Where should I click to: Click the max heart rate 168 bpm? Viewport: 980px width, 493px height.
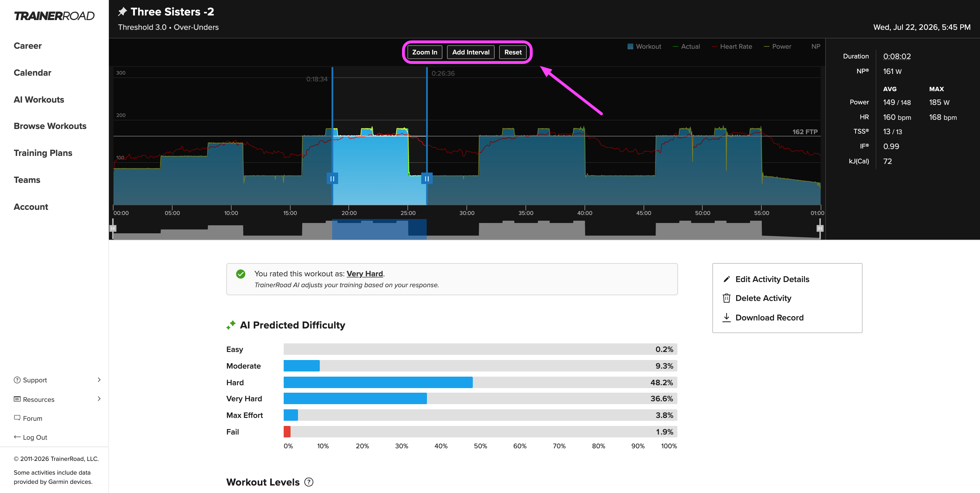[943, 117]
